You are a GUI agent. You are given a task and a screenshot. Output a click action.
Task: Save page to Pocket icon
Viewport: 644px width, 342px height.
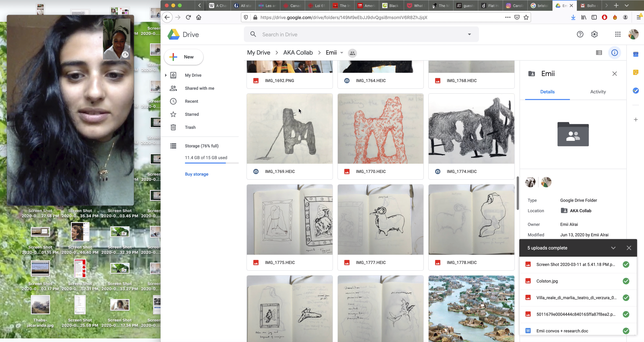point(517,17)
